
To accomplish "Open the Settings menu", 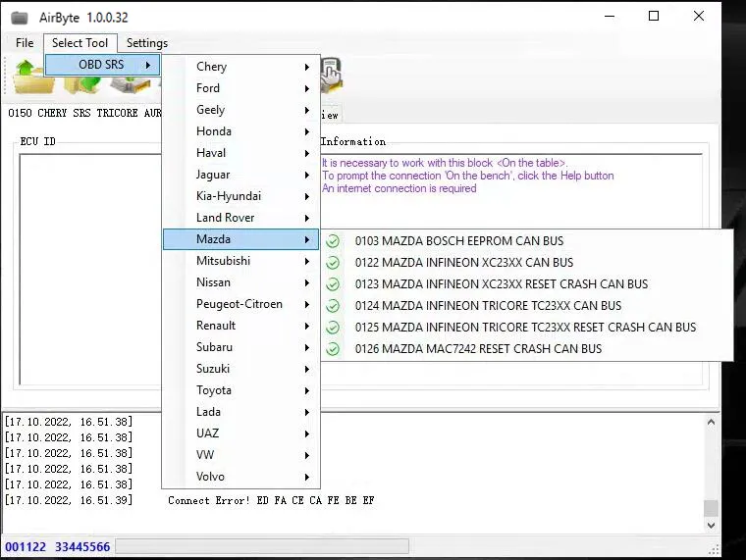I will click(x=147, y=43).
